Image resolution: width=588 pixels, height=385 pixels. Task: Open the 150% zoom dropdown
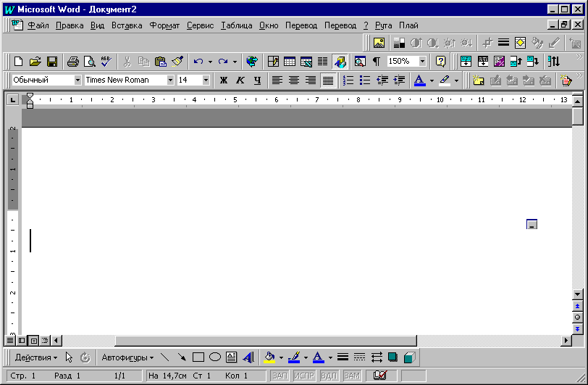click(x=423, y=61)
